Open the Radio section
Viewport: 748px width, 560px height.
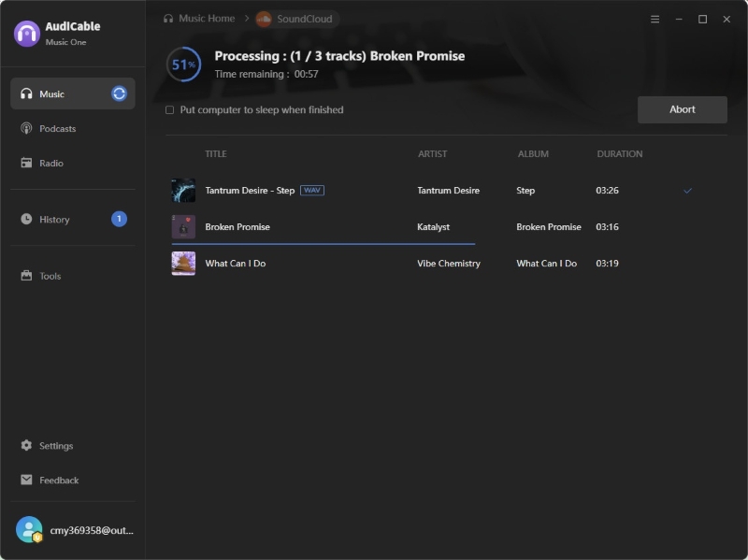pyautogui.click(x=73, y=163)
